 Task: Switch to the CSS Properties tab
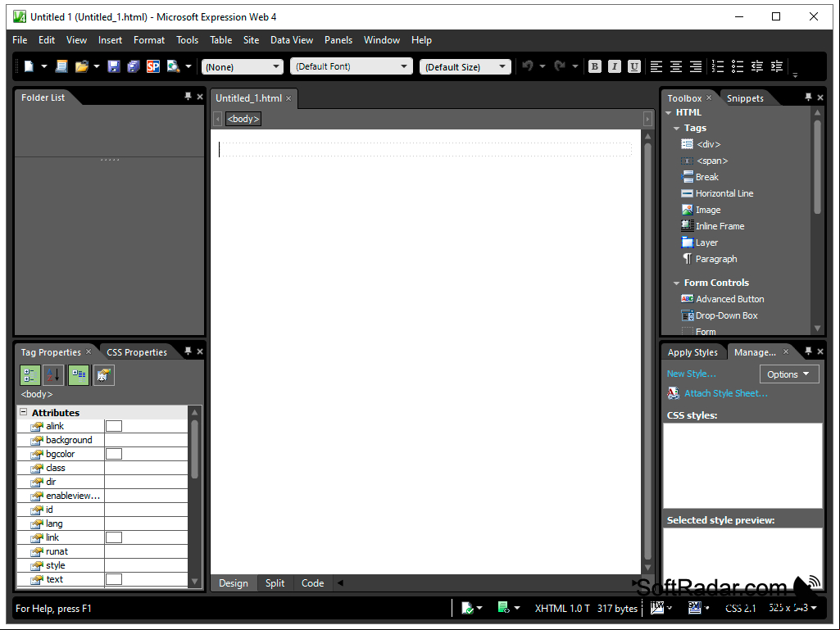click(x=137, y=352)
